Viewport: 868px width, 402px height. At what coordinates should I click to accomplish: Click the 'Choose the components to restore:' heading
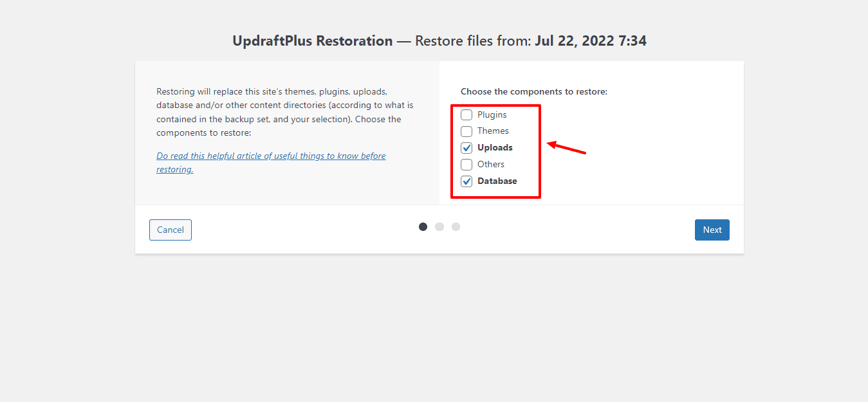[534, 92]
